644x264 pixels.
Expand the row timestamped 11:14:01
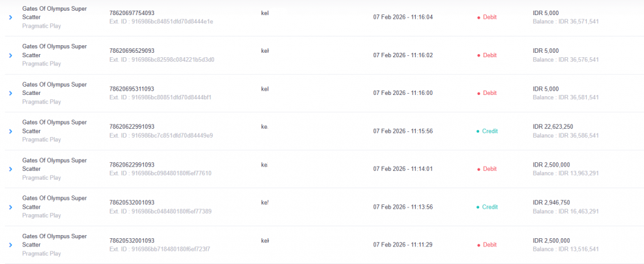point(11,169)
